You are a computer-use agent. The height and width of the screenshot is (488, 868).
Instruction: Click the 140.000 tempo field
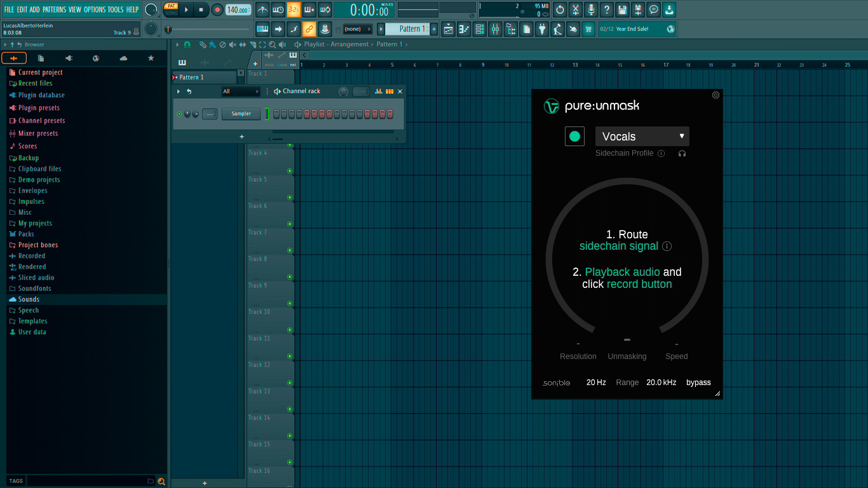(x=238, y=10)
